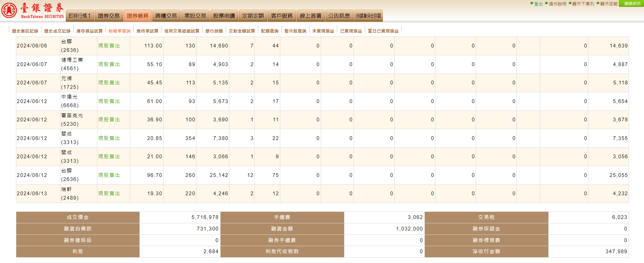The height and width of the screenshot is (263, 644).
Task: Open the 股票申購 tab
Action: click(224, 16)
